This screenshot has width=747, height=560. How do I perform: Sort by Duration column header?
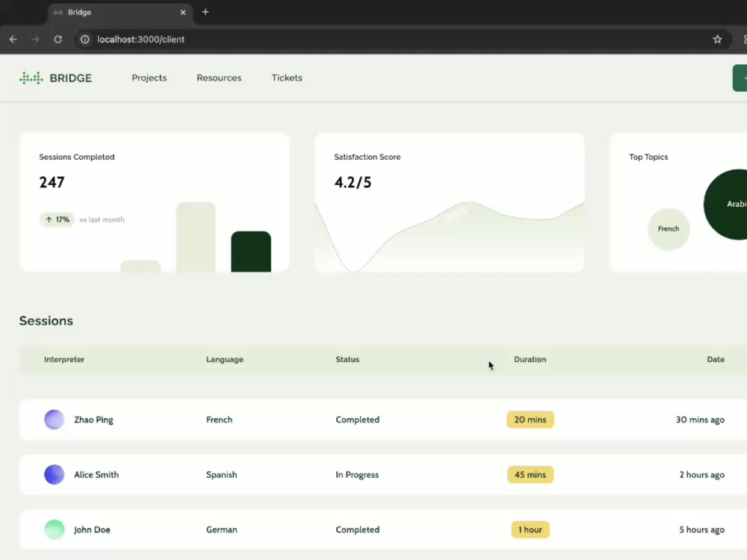530,360
